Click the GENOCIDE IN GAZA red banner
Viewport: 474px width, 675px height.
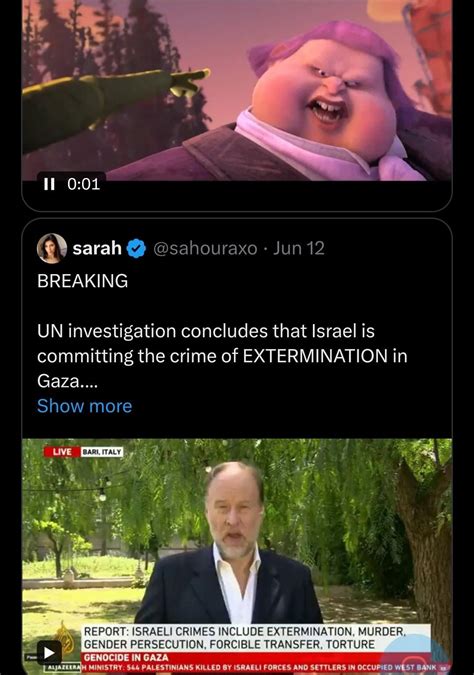point(126,657)
